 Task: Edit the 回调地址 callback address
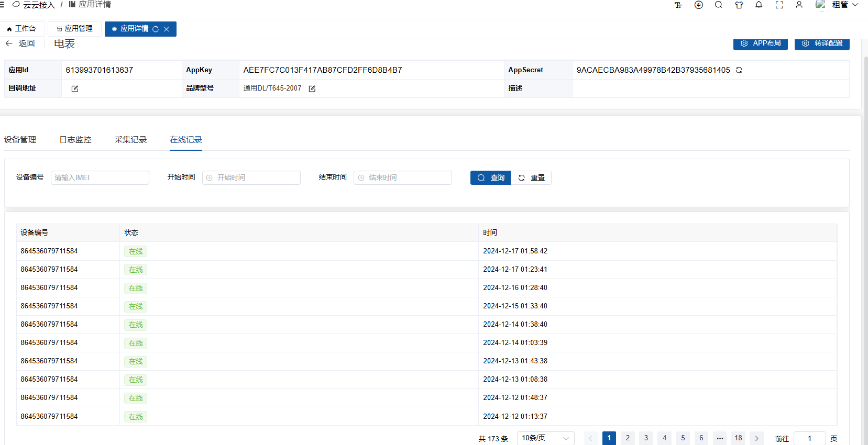tap(75, 88)
